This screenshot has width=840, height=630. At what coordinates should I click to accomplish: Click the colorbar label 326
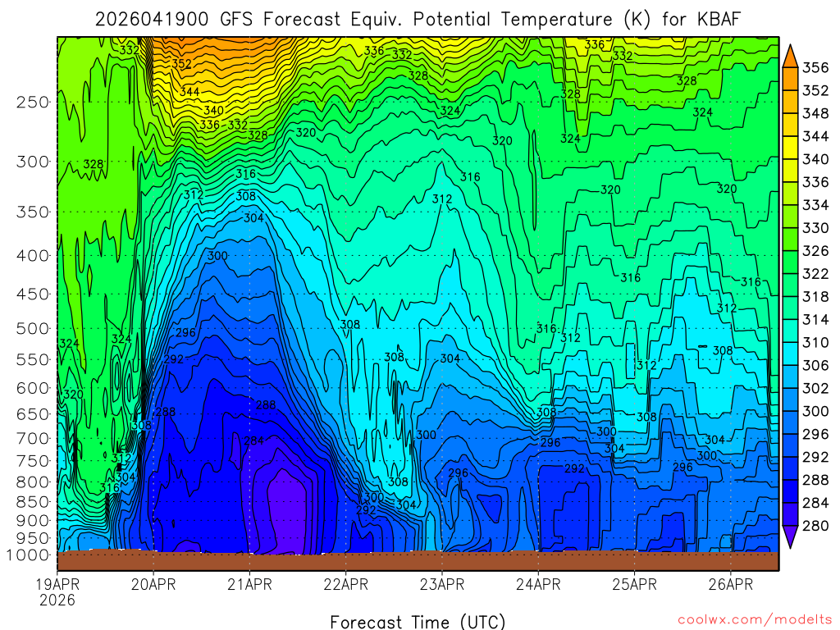point(815,251)
